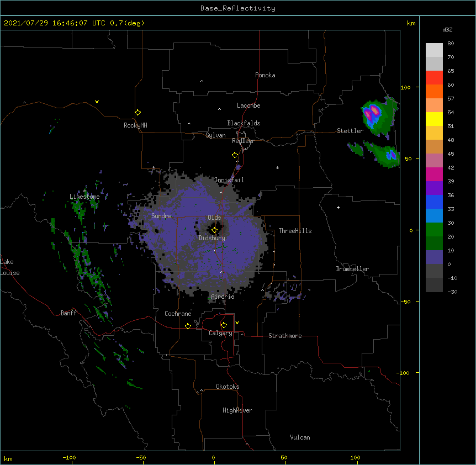Click the dBZ legend heading
Image resolution: width=476 pixels, height=465 pixels.
point(447,30)
